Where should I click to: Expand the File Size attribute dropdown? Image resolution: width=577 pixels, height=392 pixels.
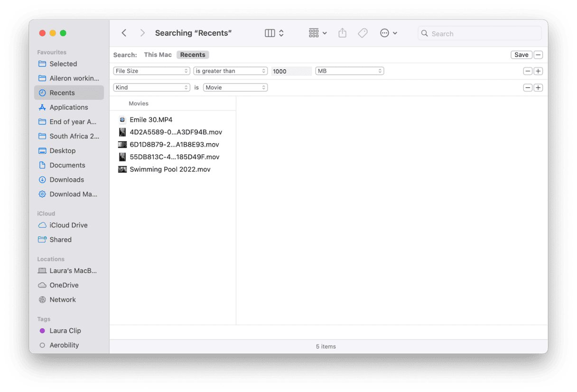pos(151,71)
